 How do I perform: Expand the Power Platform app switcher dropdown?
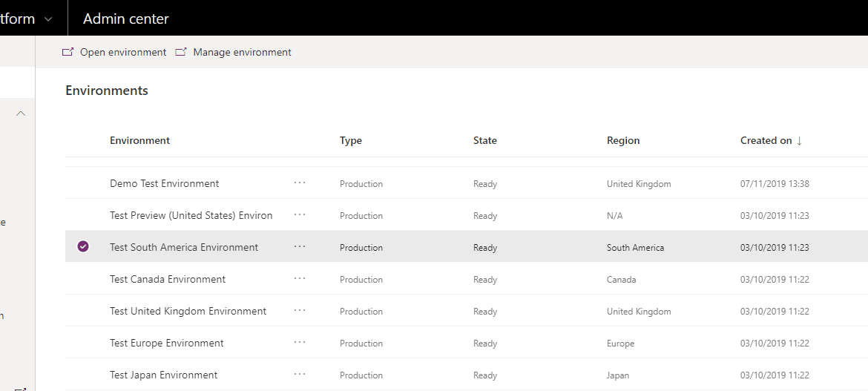[48, 19]
